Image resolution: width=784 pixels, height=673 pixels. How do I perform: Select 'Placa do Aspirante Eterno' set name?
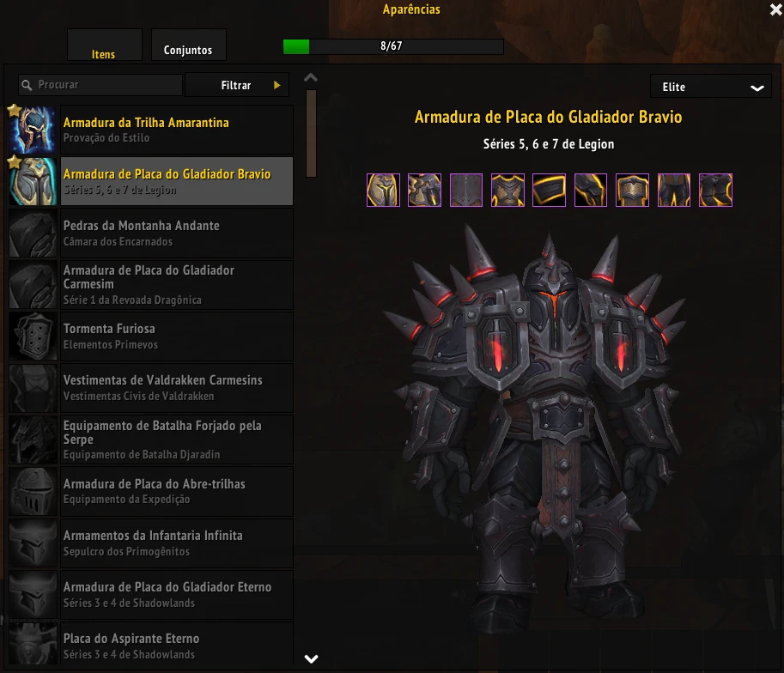[x=131, y=639]
